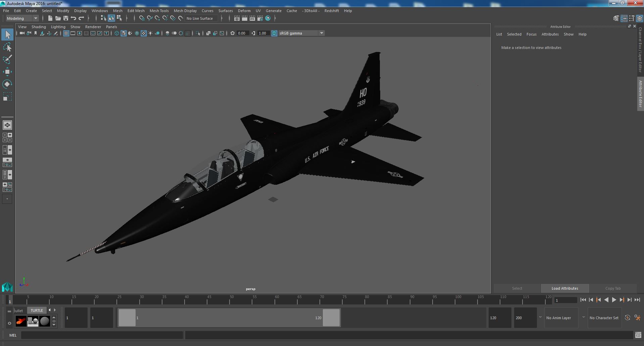Viewport: 644px width, 346px height.
Task: Choose the Select tool arrow
Action: click(x=7, y=35)
